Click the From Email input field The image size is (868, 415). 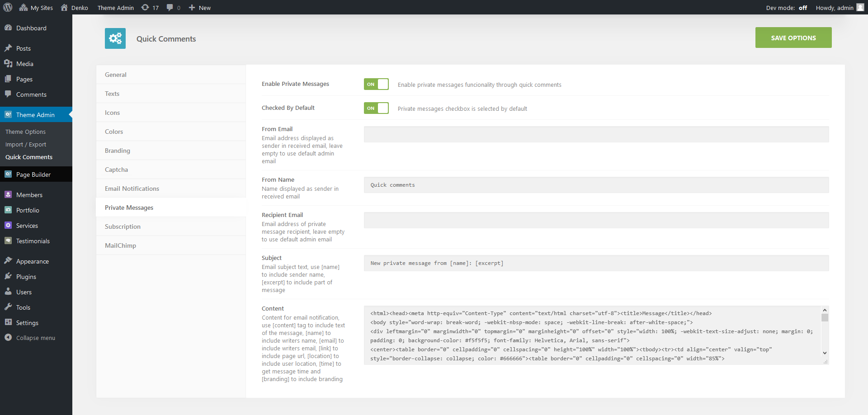pyautogui.click(x=596, y=134)
